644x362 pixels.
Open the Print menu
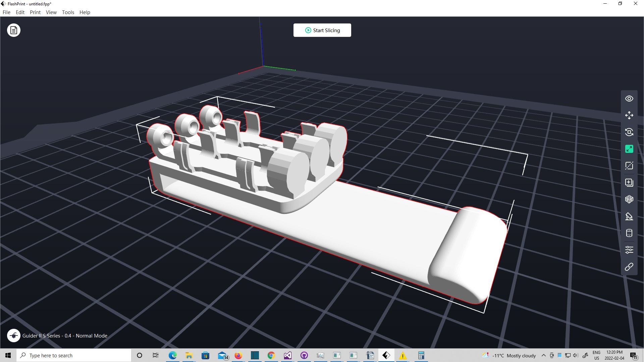[35, 12]
